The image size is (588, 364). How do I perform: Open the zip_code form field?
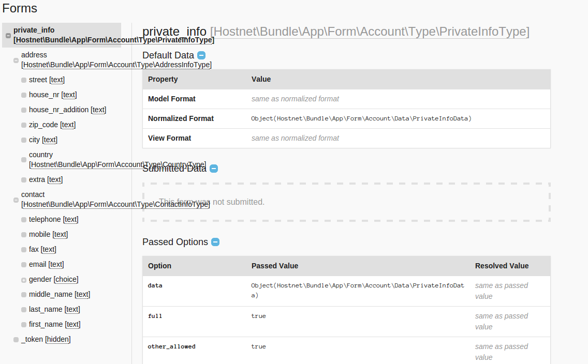point(52,125)
